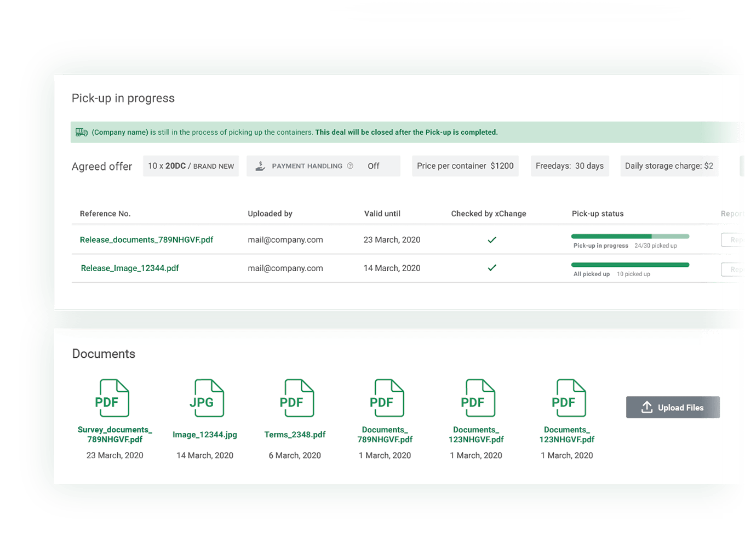Click the 24/30 picked up text
This screenshot has height=560, width=745.
[x=656, y=245]
